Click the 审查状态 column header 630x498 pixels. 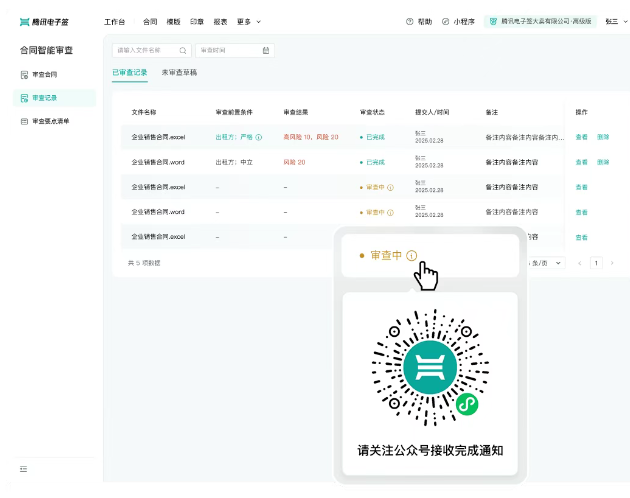tap(372, 112)
